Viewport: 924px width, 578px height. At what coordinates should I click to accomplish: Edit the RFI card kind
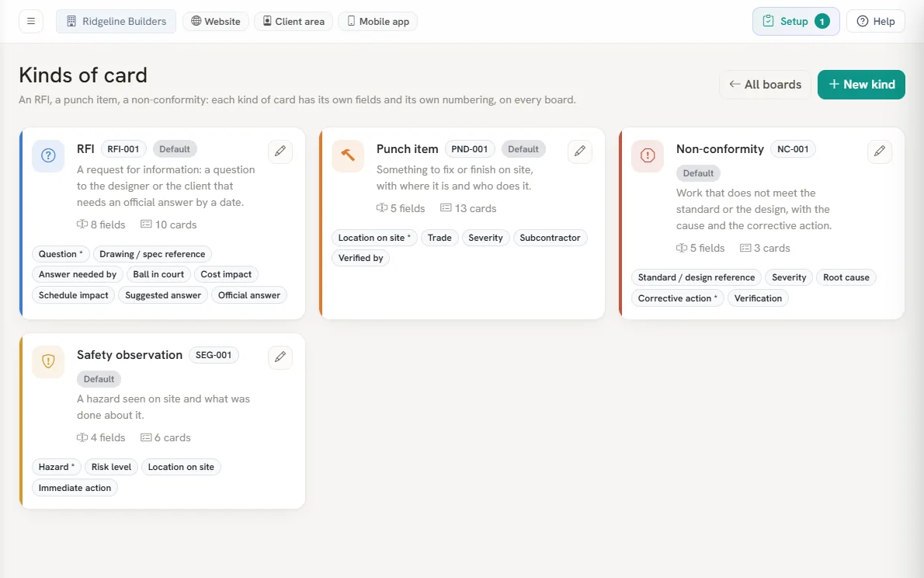pos(280,151)
